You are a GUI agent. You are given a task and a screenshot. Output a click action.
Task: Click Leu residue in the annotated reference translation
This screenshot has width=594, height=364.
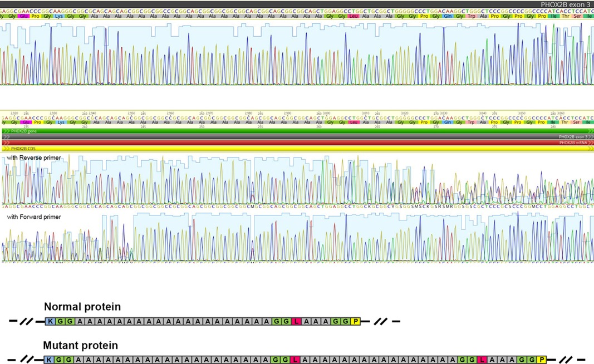tap(354, 122)
